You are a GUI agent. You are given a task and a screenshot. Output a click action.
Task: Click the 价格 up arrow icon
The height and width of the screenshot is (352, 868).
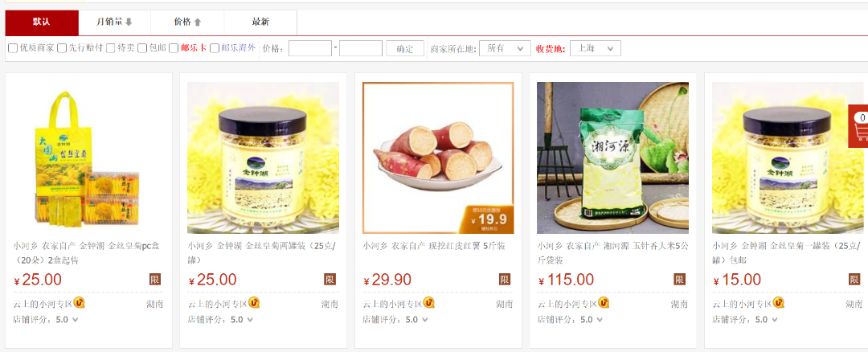click(x=197, y=23)
